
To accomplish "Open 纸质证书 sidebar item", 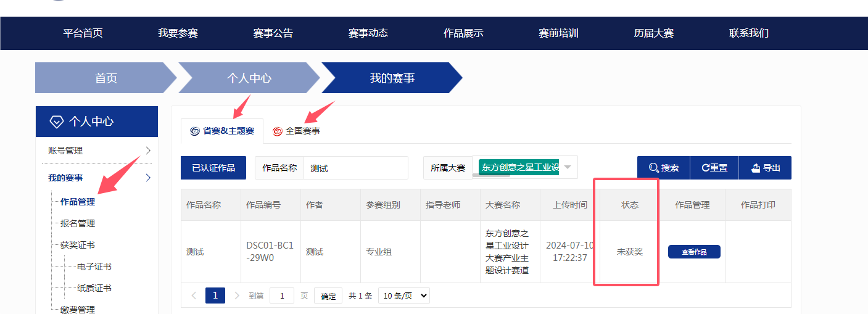I will [x=94, y=288].
